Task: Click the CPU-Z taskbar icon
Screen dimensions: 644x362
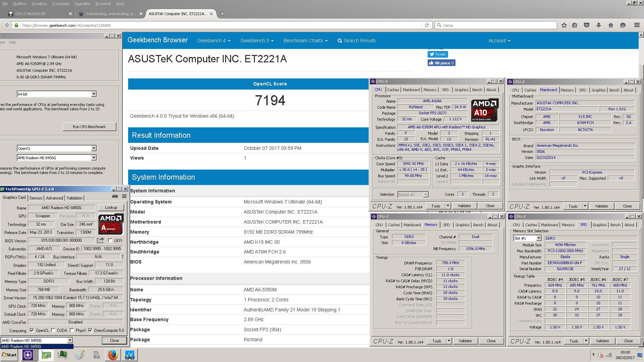Action: click(x=28, y=355)
